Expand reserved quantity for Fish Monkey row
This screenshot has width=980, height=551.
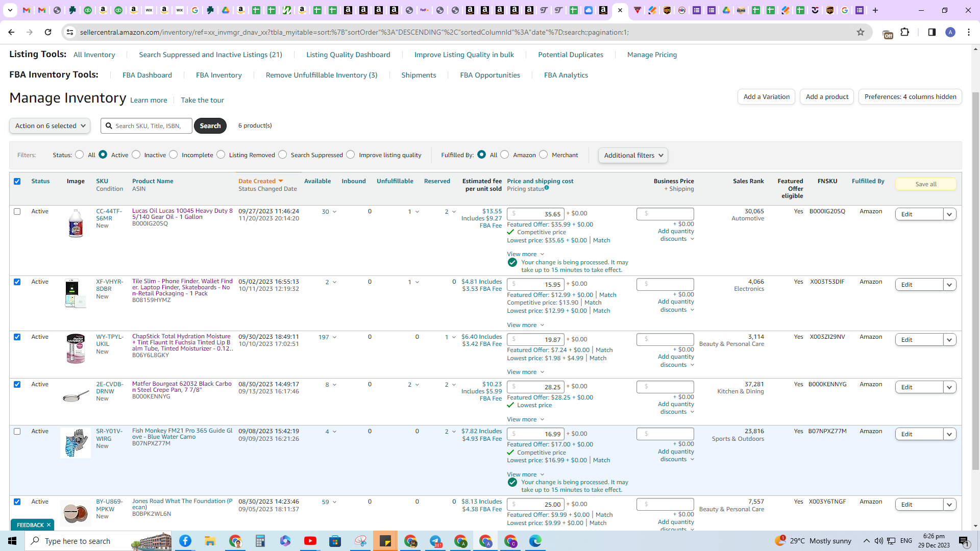450,432
